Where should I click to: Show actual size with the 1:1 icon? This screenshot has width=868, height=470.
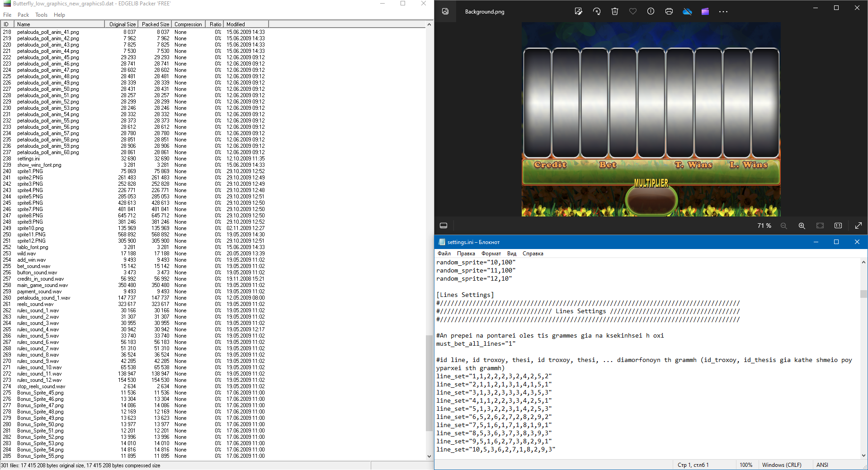coord(838,226)
